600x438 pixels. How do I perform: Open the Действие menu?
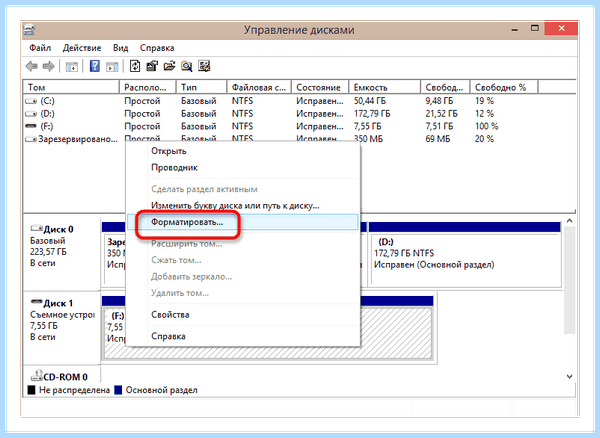click(x=82, y=48)
